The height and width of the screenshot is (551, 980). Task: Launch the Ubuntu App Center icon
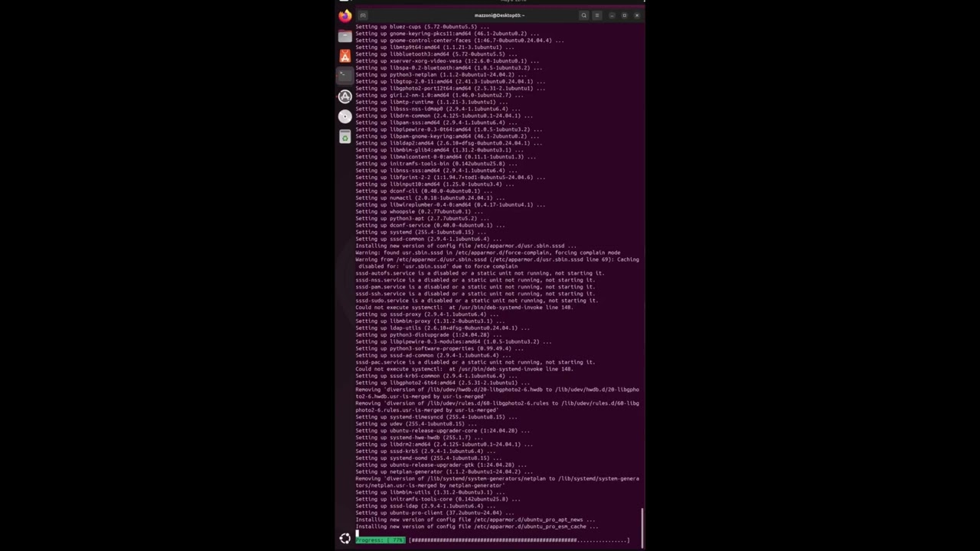coord(345,56)
